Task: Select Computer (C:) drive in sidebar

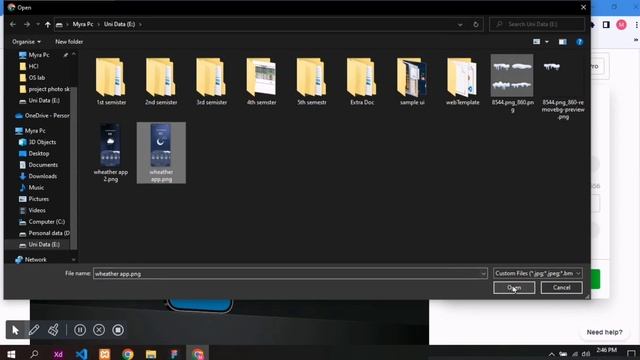Action: coord(42,222)
